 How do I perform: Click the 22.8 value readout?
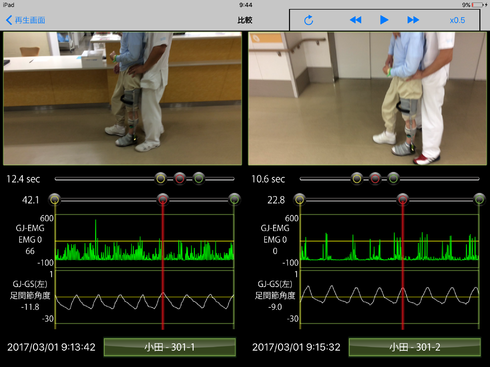(276, 200)
